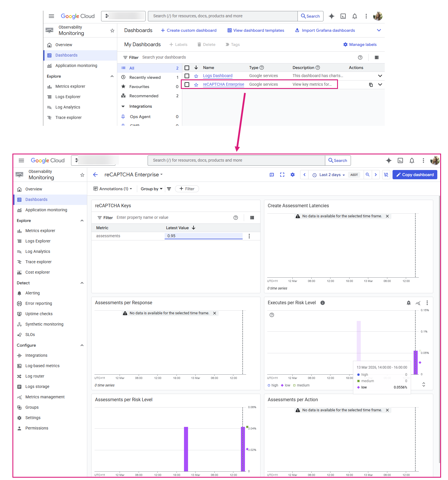Open the more options menu in the Dashboards list window header
The height and width of the screenshot is (480, 448).
366,16
